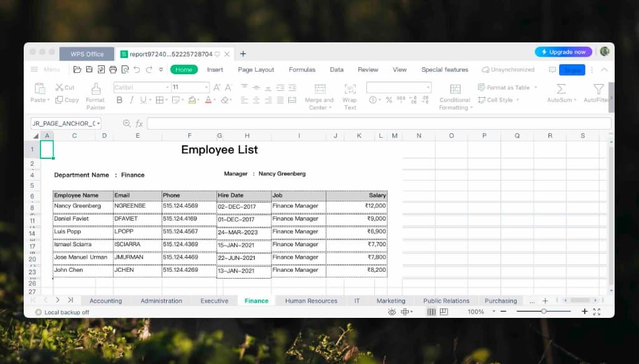Select cell containing Nancy Greenberg name

coord(83,206)
